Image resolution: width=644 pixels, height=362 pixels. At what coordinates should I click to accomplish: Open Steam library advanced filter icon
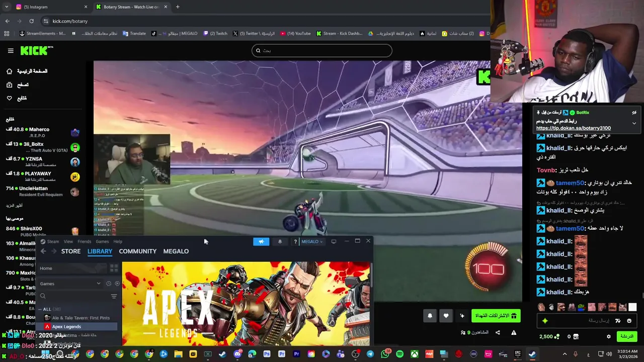pos(114,297)
